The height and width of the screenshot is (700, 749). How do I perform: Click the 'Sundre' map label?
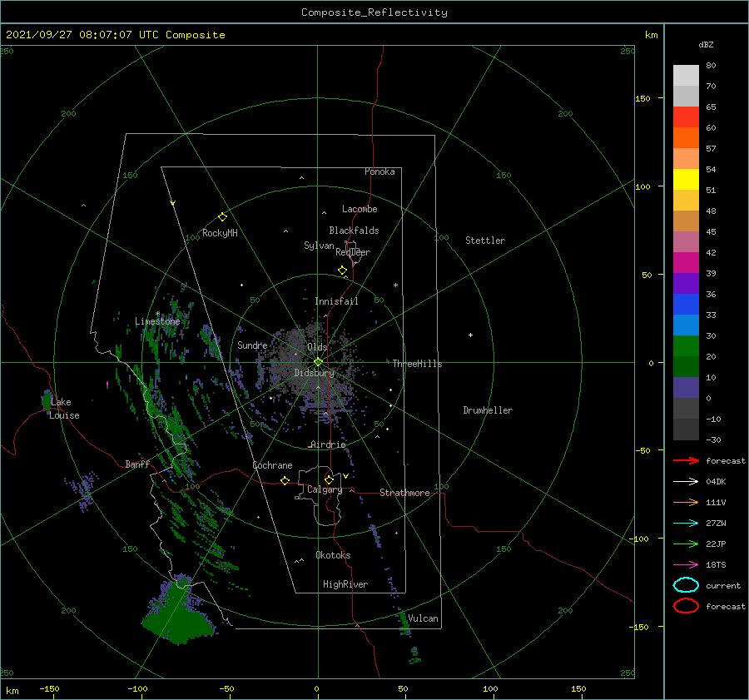pos(252,345)
